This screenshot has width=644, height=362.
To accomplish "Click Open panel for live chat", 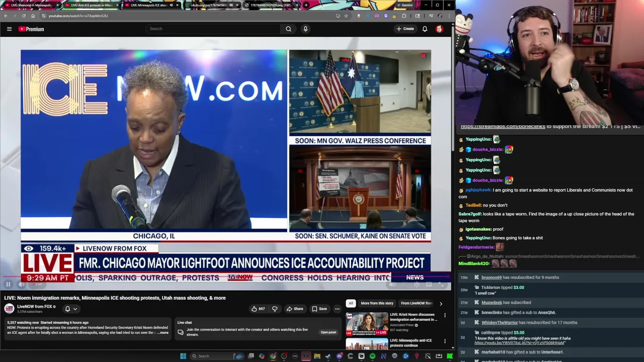I will tap(328, 332).
